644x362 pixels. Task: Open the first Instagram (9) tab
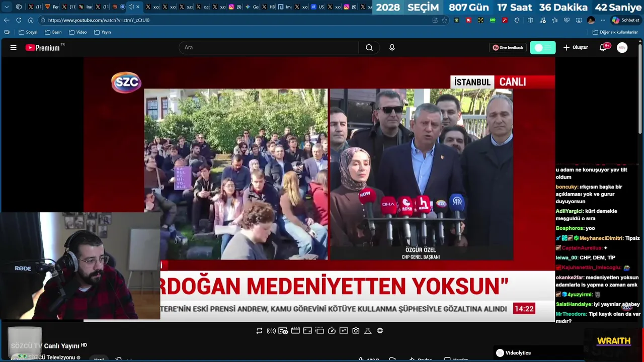tap(235, 7)
